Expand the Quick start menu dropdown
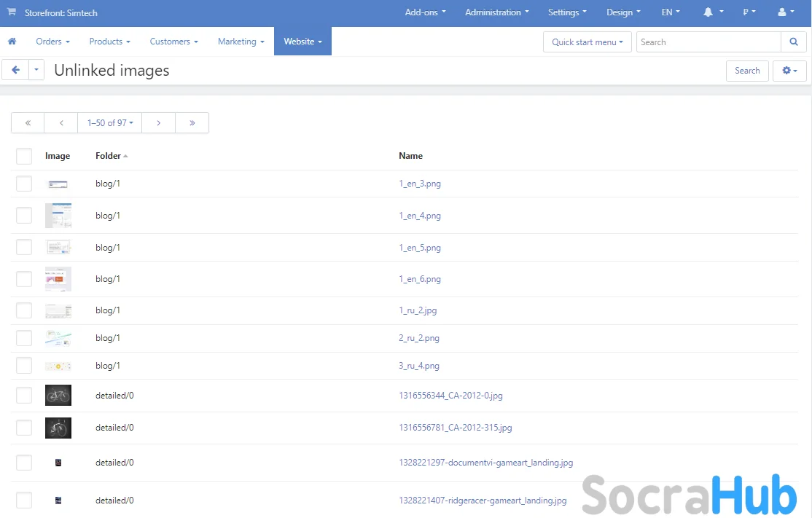The height and width of the screenshot is (518, 812). [x=587, y=42]
